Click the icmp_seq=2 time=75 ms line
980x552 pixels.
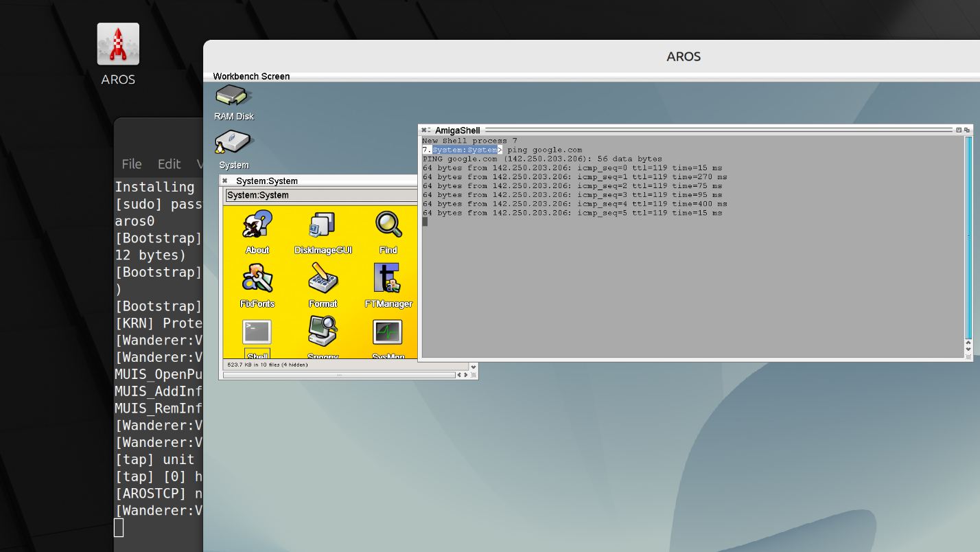pos(572,185)
